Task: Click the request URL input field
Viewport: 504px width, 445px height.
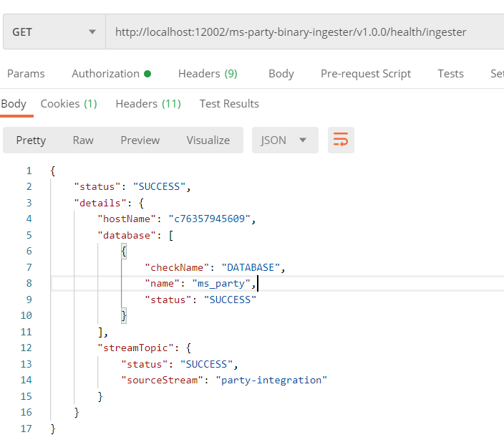Action: coord(301,32)
